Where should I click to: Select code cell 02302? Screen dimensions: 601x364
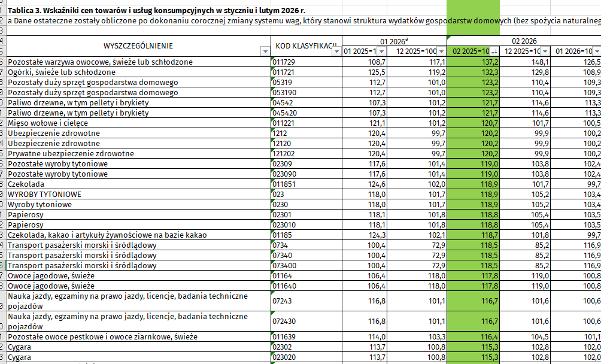click(306, 347)
